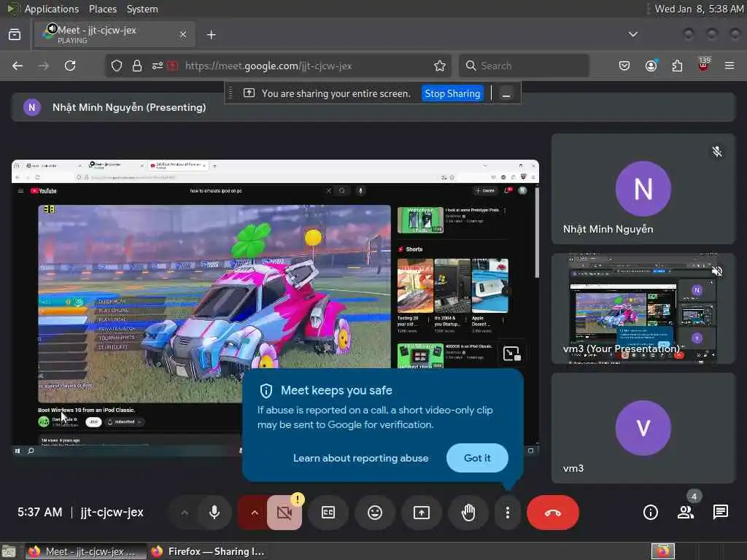
Task: Click the shared presentation video area
Action: click(275, 308)
